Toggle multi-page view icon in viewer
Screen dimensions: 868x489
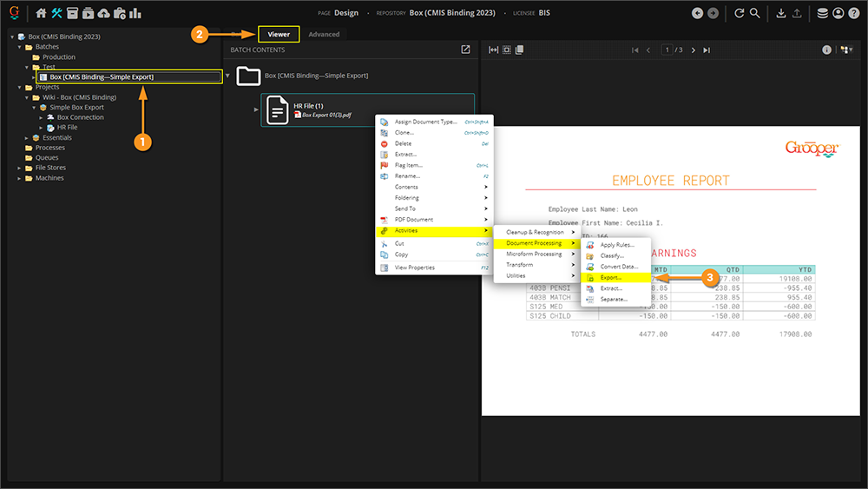(x=519, y=50)
